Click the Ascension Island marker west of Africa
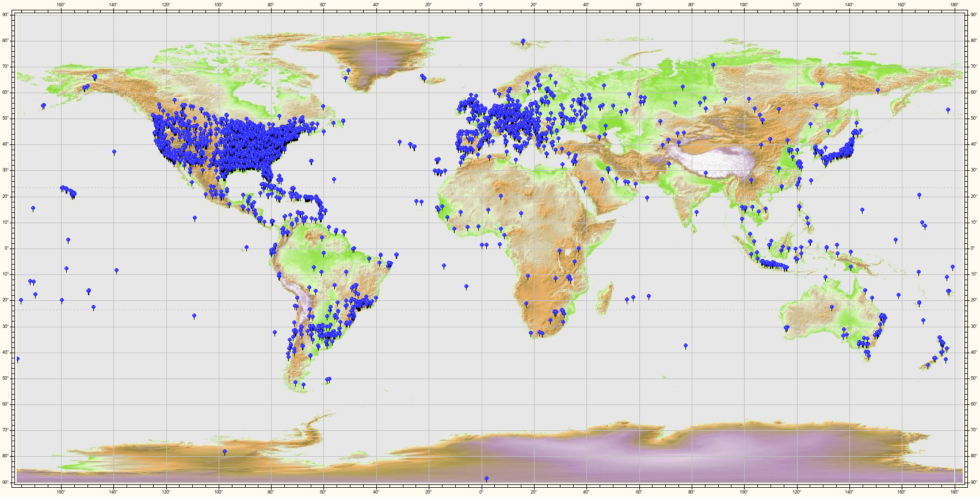980x497 pixels. coord(444,266)
